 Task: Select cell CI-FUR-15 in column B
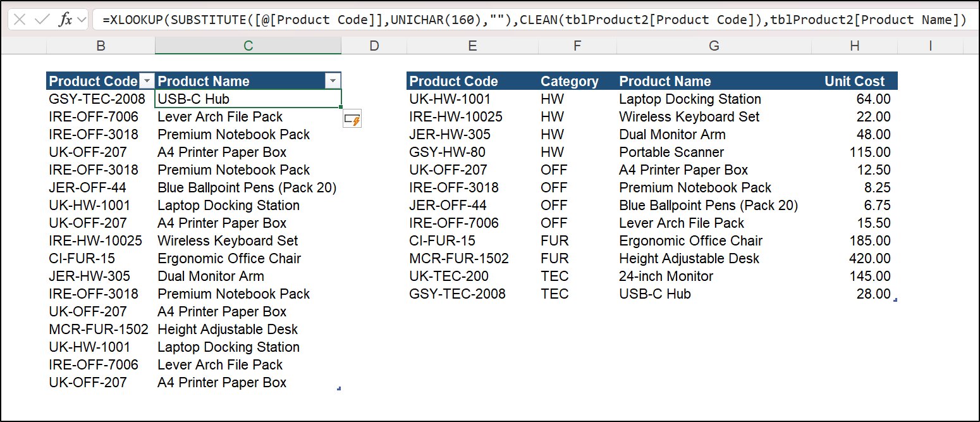(101, 258)
